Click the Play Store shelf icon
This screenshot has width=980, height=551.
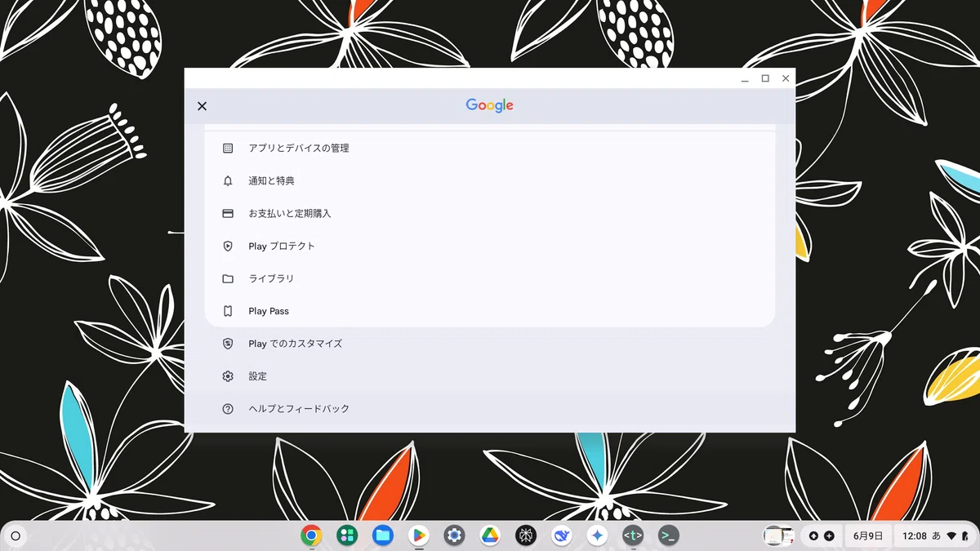[419, 535]
